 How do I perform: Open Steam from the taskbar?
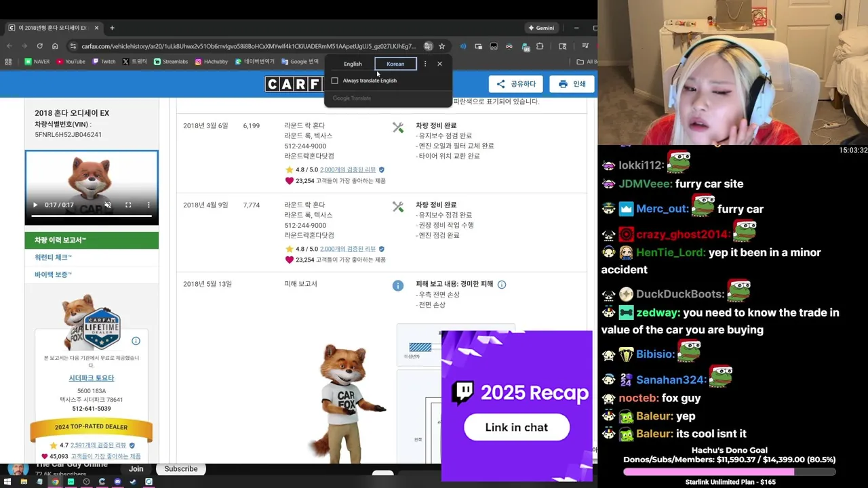pyautogui.click(x=133, y=482)
